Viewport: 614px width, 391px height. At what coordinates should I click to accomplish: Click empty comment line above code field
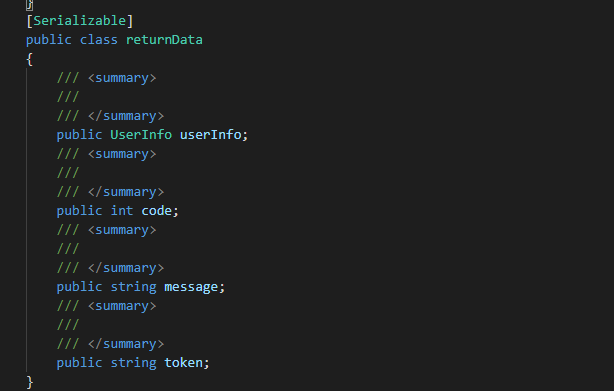pyautogui.click(x=68, y=173)
